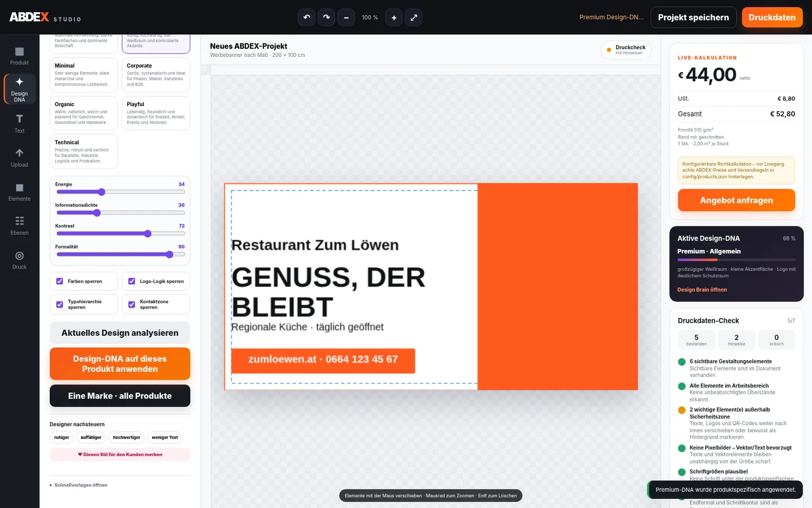Select the Minimal style card
812x508 pixels.
[84, 75]
